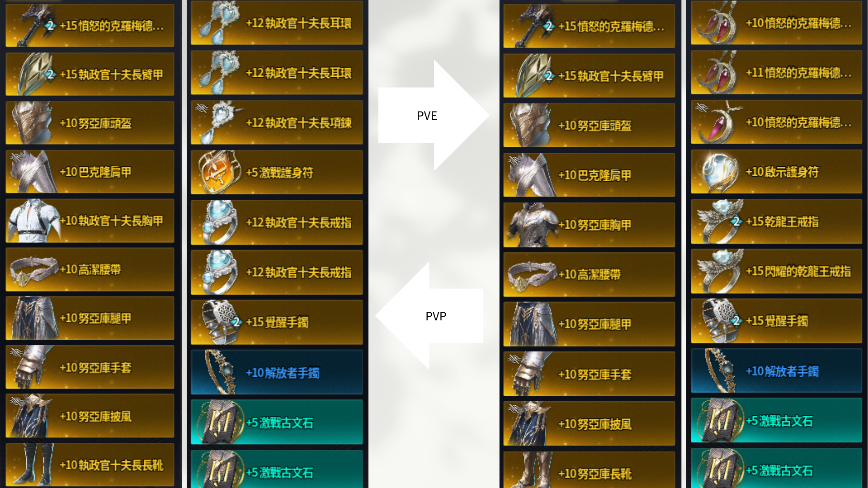The width and height of the screenshot is (868, 488).
Task: Click the +11 憤怒的克羅梅德 earring row
Action: tap(777, 72)
